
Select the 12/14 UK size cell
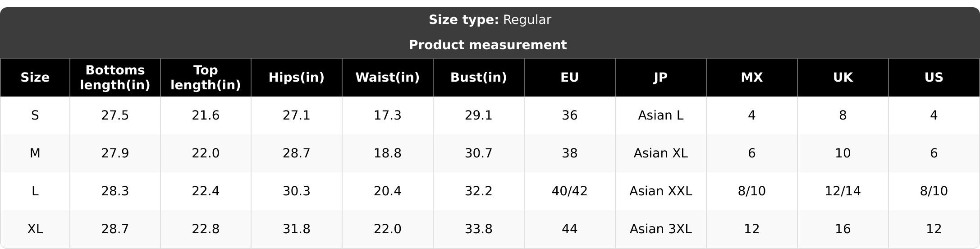[x=843, y=191]
